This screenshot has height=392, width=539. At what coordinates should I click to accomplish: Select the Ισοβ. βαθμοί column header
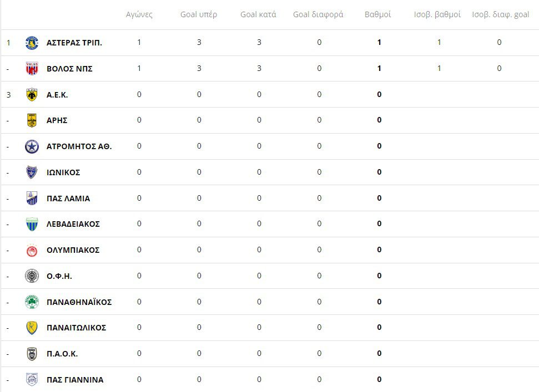tap(437, 14)
